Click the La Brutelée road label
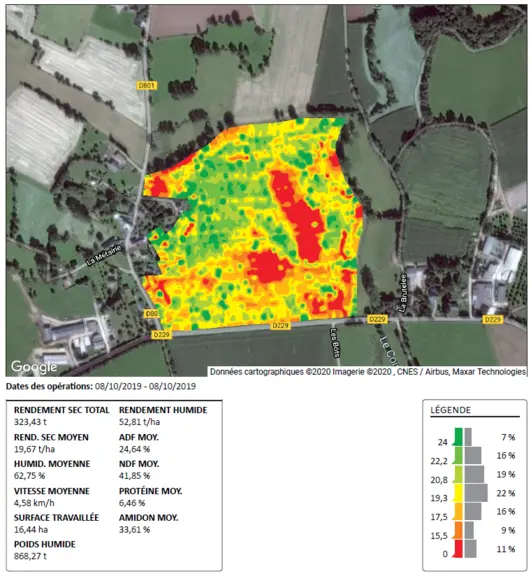This screenshot has width=531, height=576. click(403, 293)
